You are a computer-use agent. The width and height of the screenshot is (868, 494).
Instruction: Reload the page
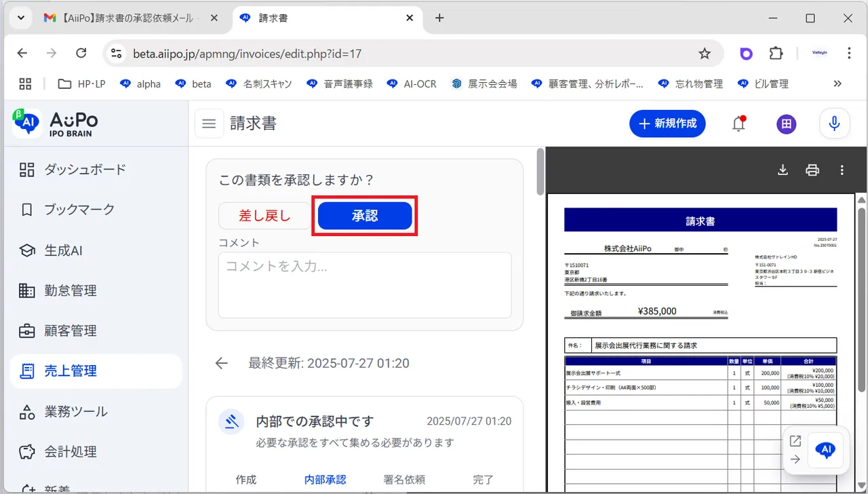[81, 53]
